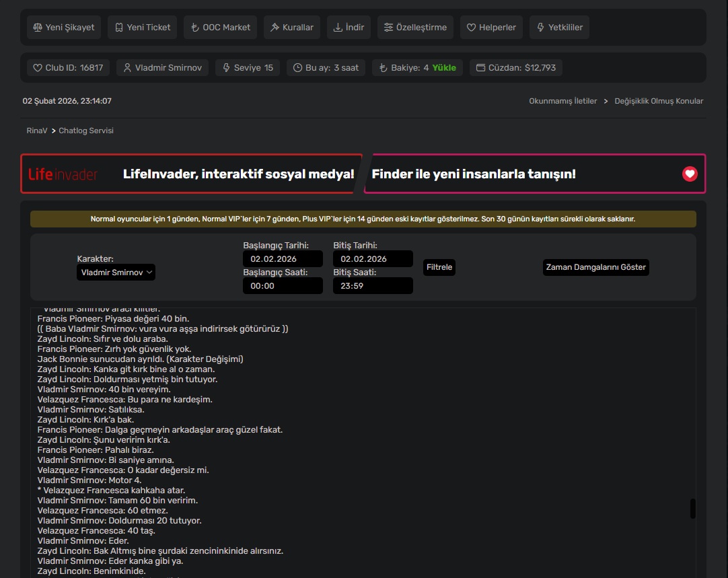Click the Club ID: 16817 badge

tap(68, 68)
